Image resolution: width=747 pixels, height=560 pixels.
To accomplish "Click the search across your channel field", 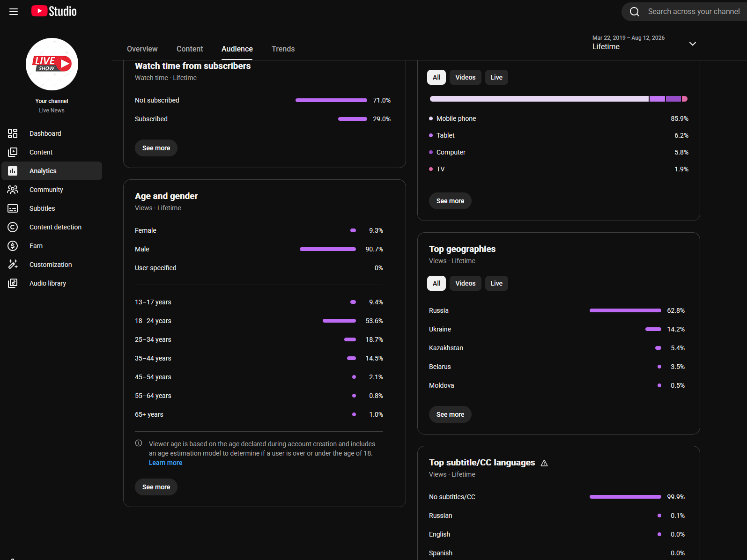I will tap(693, 12).
